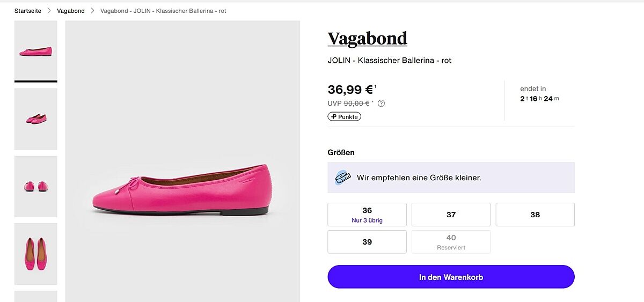
Task: Choose size 39
Action: 367,242
